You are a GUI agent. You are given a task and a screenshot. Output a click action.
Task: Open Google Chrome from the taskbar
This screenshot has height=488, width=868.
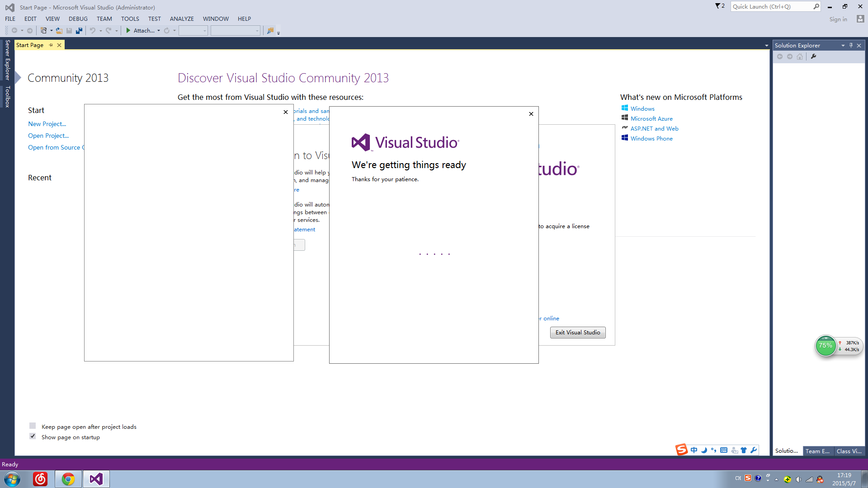[x=68, y=479]
